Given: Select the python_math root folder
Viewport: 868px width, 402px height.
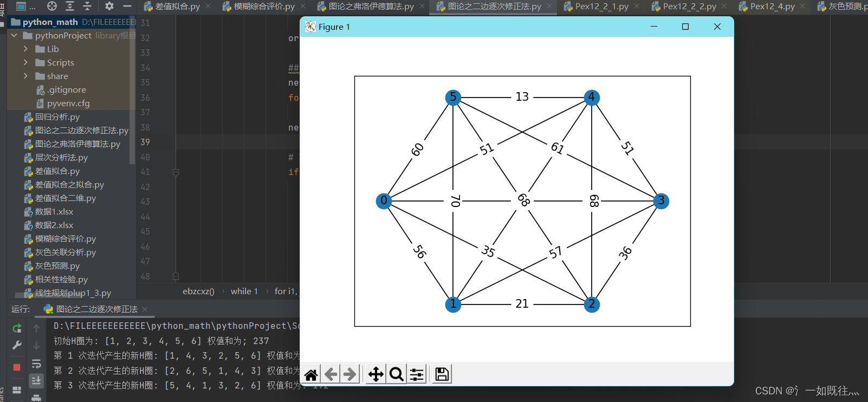Looking at the screenshot, I should pos(50,22).
